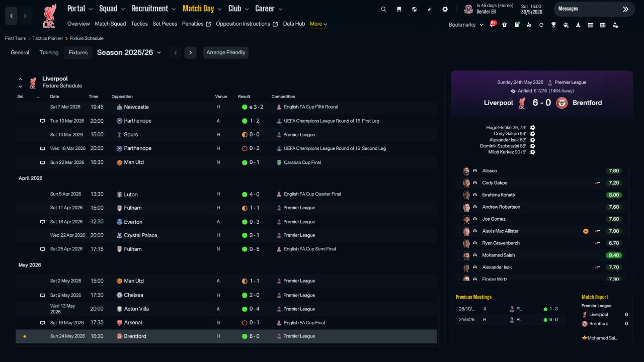Open the Penalties external link
644x362 pixels.
coord(196,24)
